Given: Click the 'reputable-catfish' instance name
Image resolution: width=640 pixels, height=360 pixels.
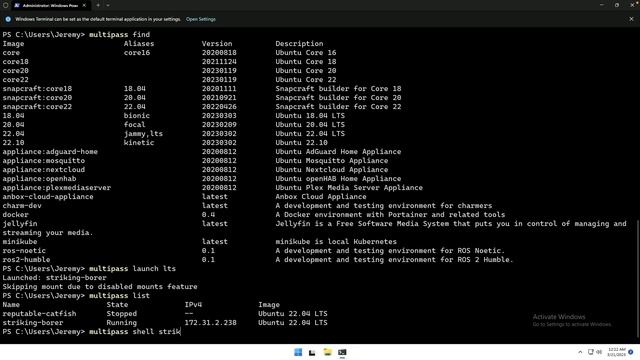Looking at the screenshot, I should [39, 313].
